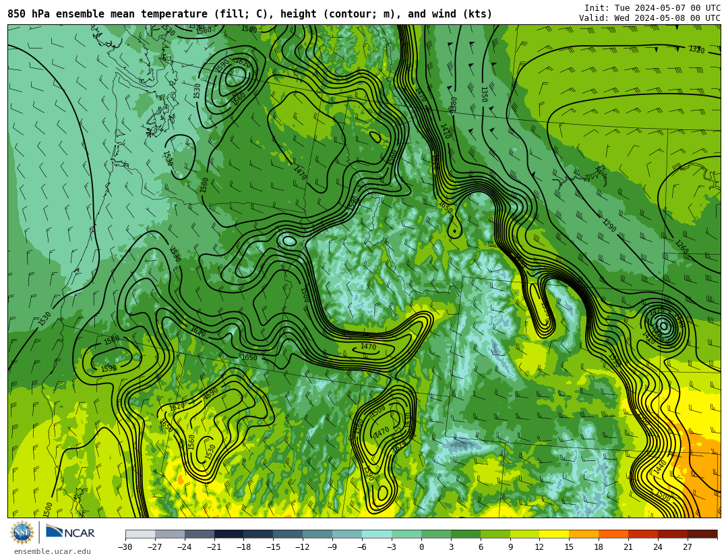Open the ensemble.ucar.edu link text
The image size is (728, 560).
[53, 552]
